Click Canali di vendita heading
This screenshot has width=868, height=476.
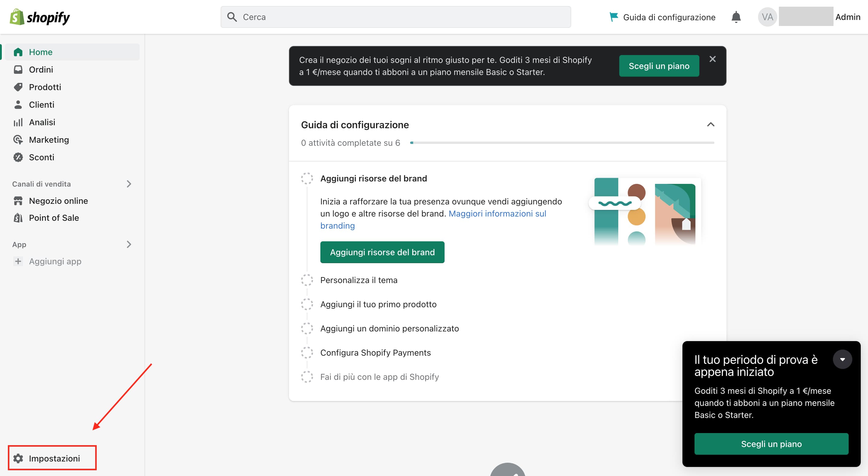pyautogui.click(x=41, y=184)
